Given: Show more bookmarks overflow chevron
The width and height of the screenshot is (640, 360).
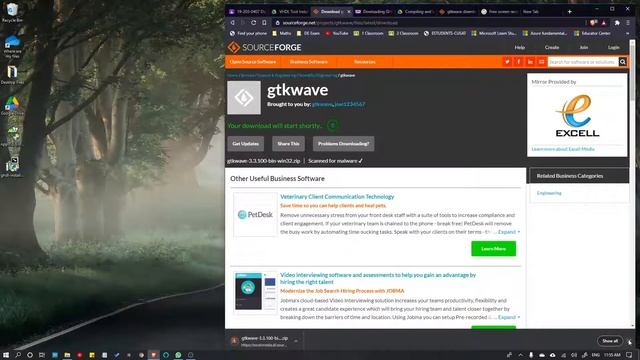Looking at the screenshot, I should click(628, 33).
